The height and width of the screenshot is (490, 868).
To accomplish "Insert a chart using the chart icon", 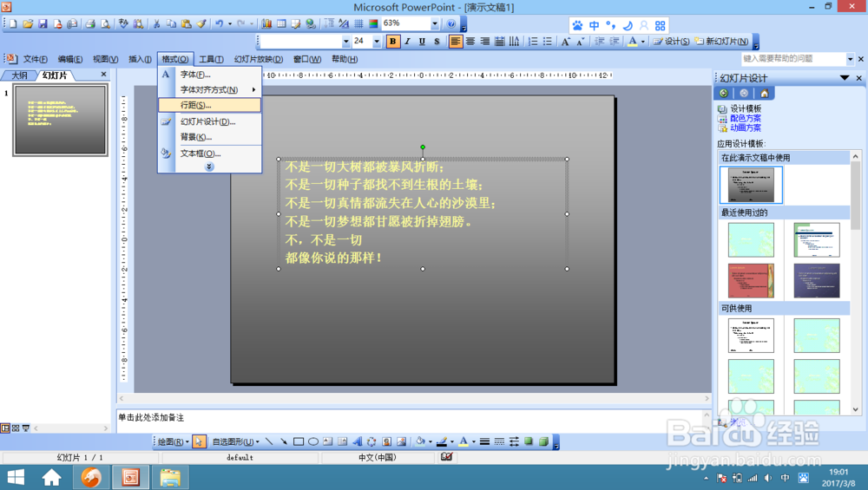I will (x=266, y=23).
